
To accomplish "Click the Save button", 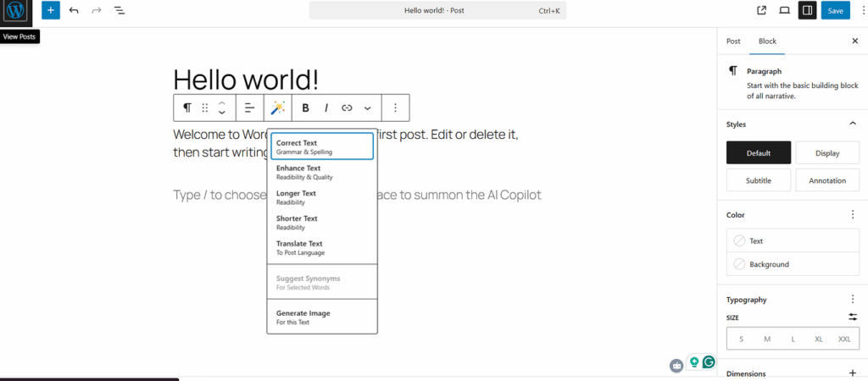I will [836, 11].
